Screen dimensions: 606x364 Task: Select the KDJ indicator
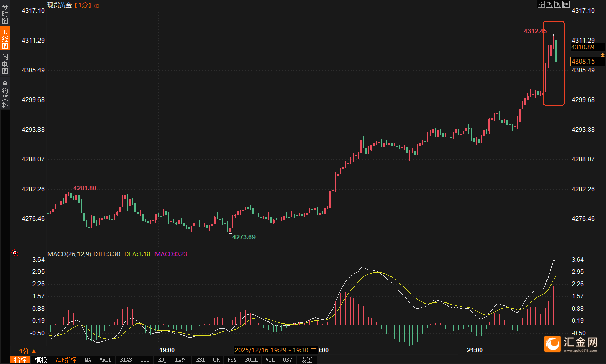(162, 360)
